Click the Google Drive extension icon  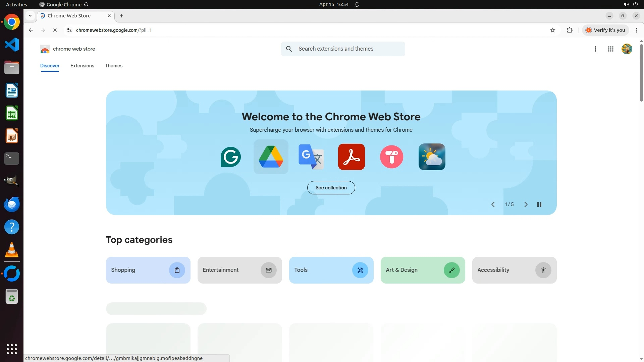click(x=271, y=157)
